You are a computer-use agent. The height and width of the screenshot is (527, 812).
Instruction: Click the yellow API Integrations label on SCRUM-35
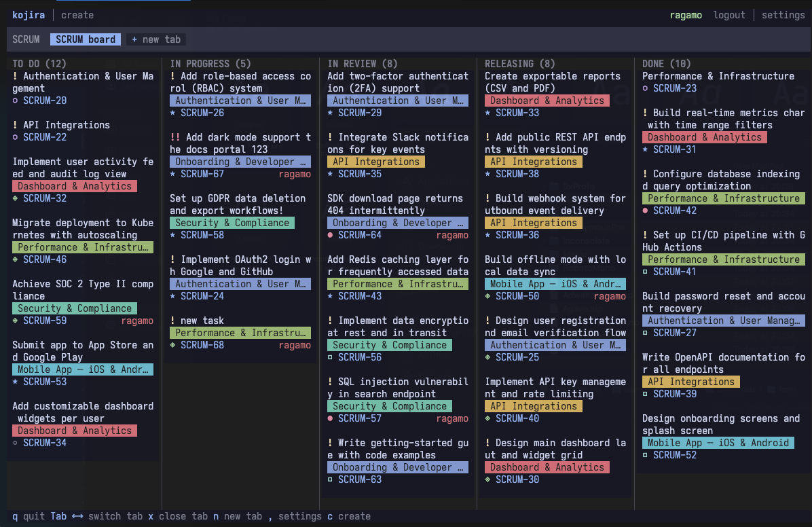point(376,162)
